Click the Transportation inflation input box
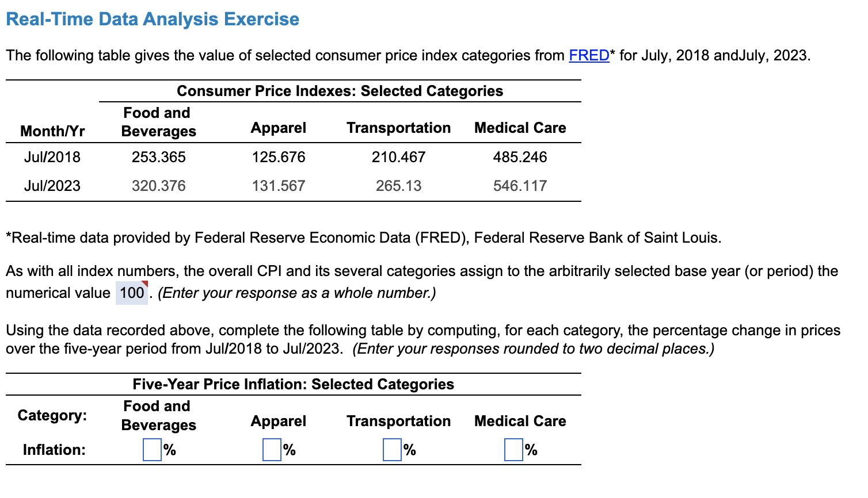The width and height of the screenshot is (868, 498). [393, 450]
